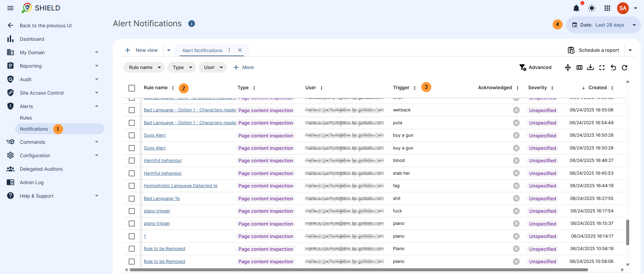Check the row with trigger wetback
The height and width of the screenshot is (274, 644).
[132, 110]
